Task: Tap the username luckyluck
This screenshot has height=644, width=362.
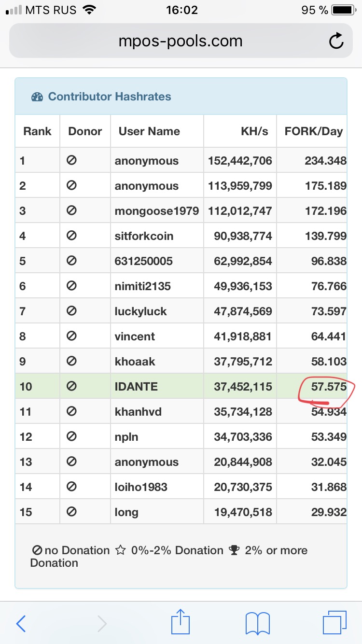Action: [140, 311]
